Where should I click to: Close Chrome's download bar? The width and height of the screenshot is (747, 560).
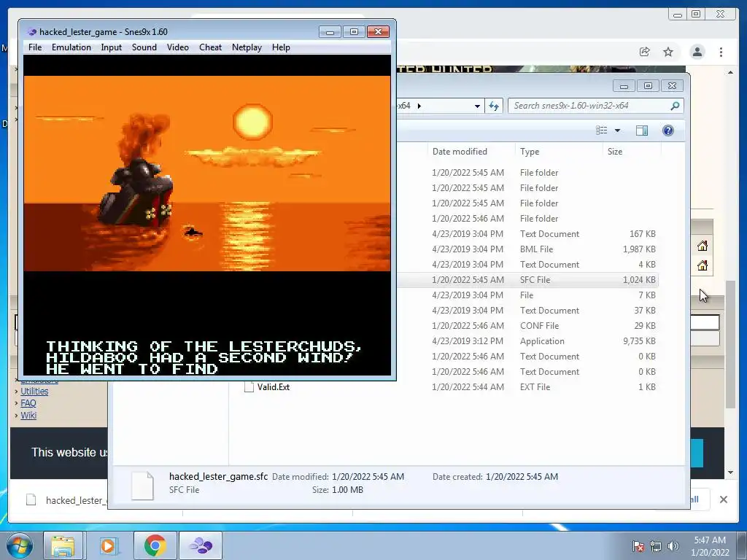723,499
